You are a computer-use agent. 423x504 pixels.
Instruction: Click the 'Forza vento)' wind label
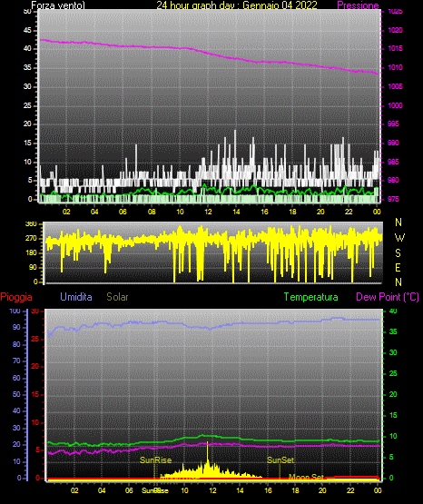pyautogui.click(x=58, y=5)
